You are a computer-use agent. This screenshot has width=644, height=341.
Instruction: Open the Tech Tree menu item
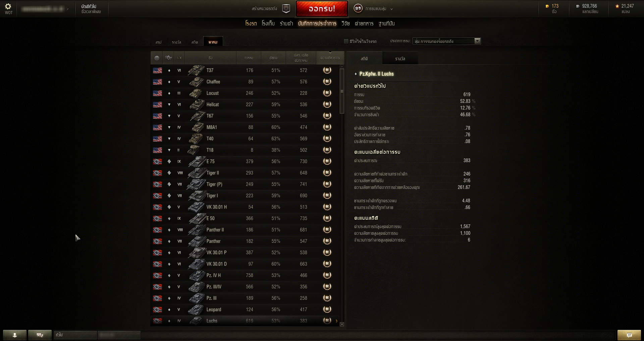(x=345, y=23)
